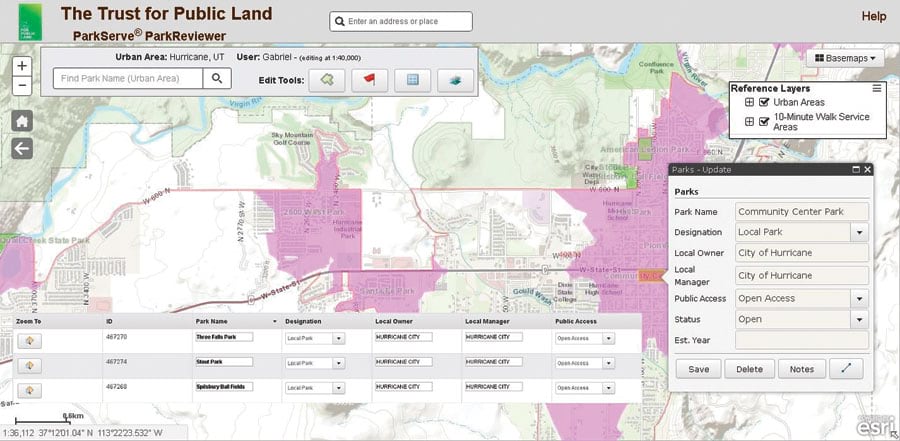Return map to home extent

[22, 121]
